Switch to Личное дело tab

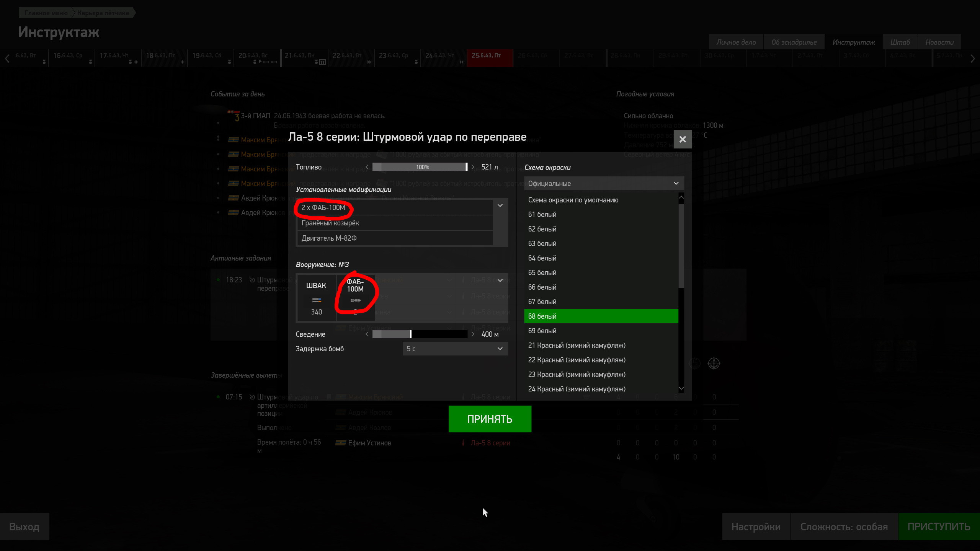tap(736, 42)
